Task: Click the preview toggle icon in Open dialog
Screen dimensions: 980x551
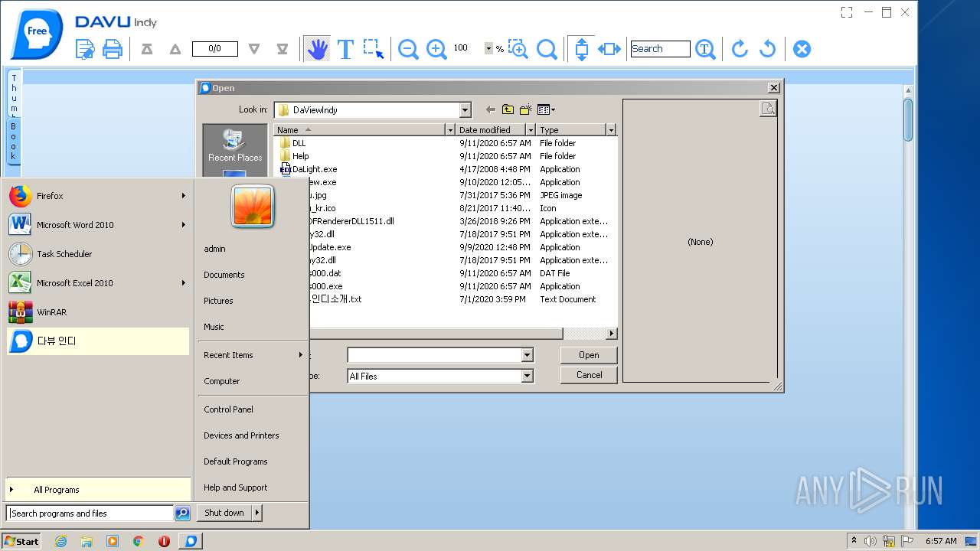Action: coord(768,109)
